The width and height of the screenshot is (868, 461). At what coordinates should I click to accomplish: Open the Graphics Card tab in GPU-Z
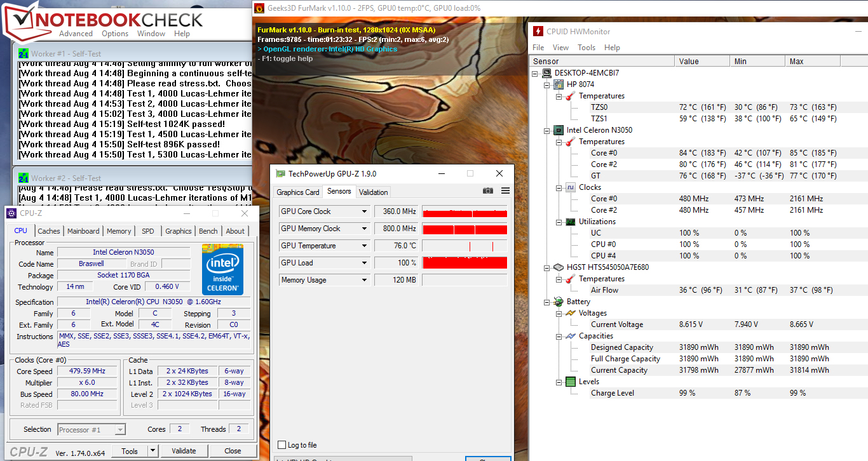tap(298, 192)
